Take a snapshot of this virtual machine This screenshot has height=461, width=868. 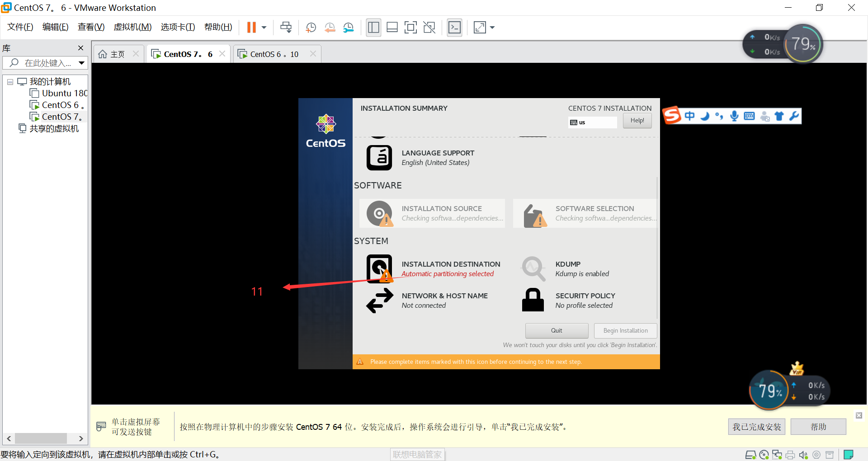(x=311, y=28)
